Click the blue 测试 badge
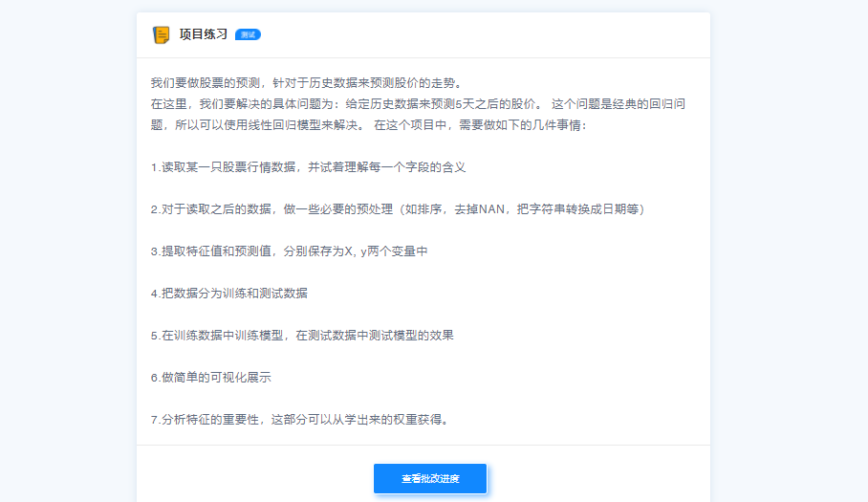This screenshot has height=502, width=868. (248, 34)
